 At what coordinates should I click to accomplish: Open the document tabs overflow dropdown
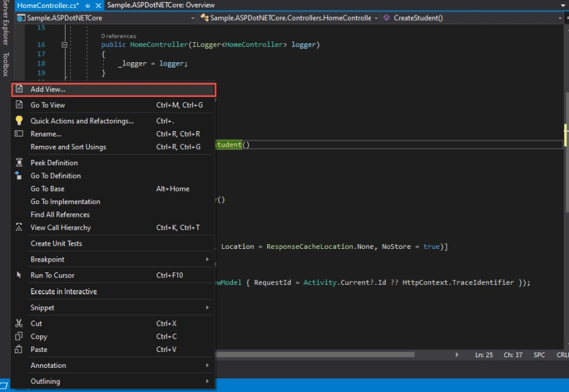click(563, 5)
